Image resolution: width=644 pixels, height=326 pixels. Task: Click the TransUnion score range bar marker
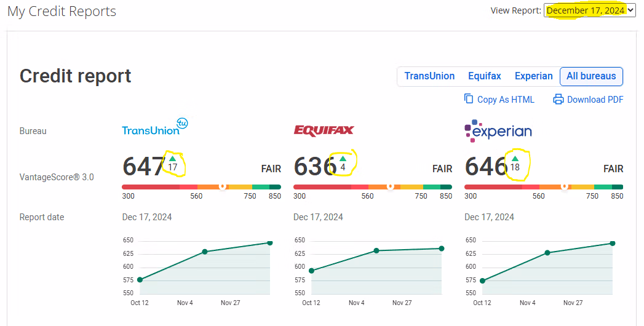[223, 186]
